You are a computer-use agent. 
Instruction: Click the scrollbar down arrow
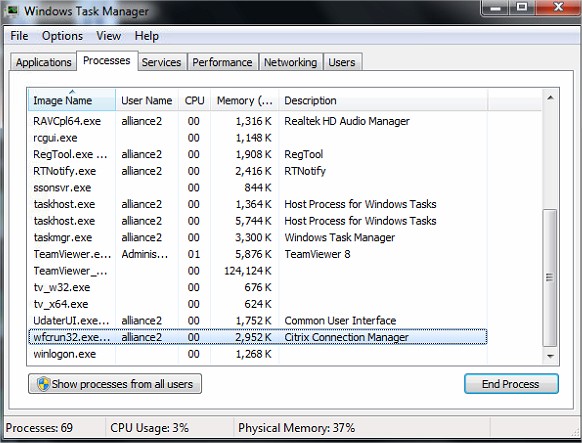550,356
